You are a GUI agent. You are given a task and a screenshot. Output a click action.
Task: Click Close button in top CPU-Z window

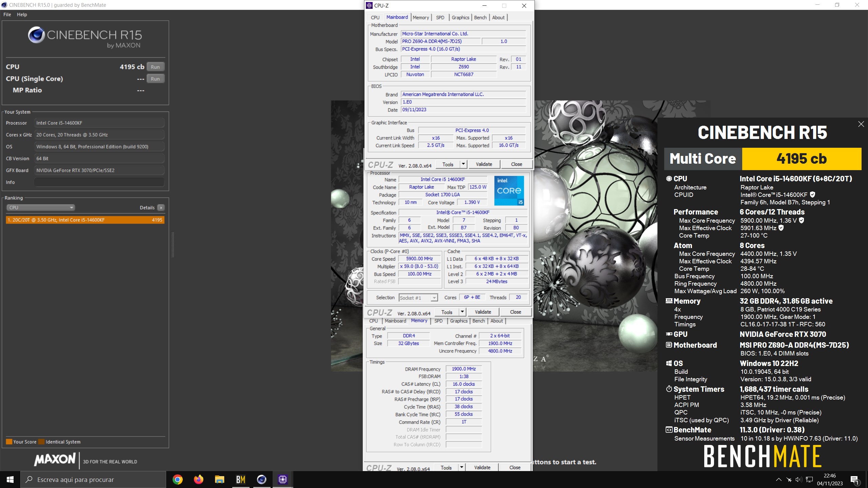tap(516, 164)
